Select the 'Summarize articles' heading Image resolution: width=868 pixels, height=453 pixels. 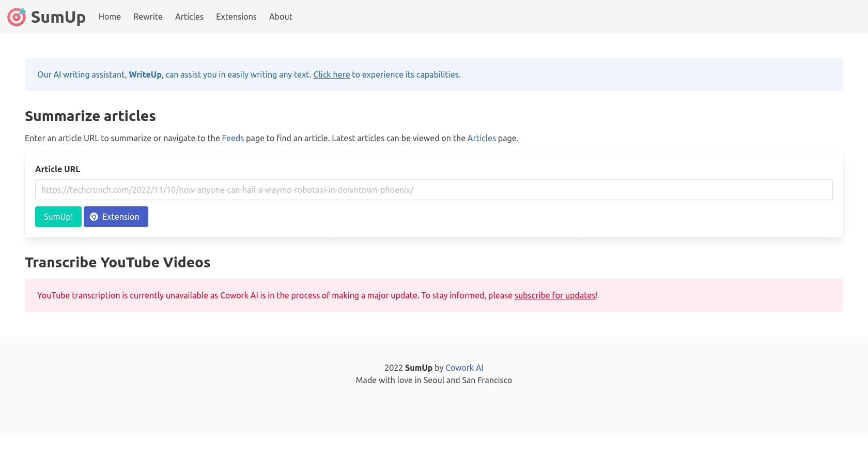point(90,116)
